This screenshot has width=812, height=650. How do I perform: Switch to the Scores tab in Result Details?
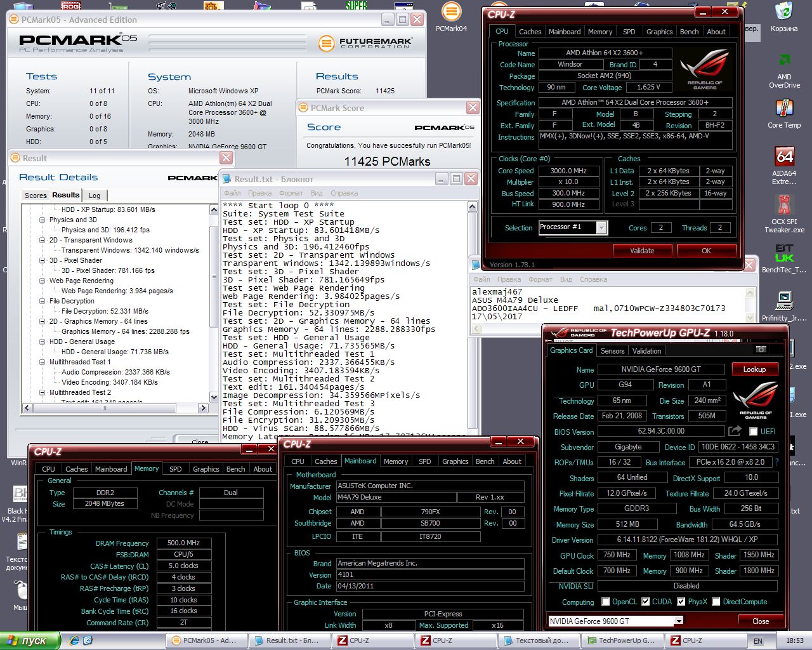tap(36, 196)
